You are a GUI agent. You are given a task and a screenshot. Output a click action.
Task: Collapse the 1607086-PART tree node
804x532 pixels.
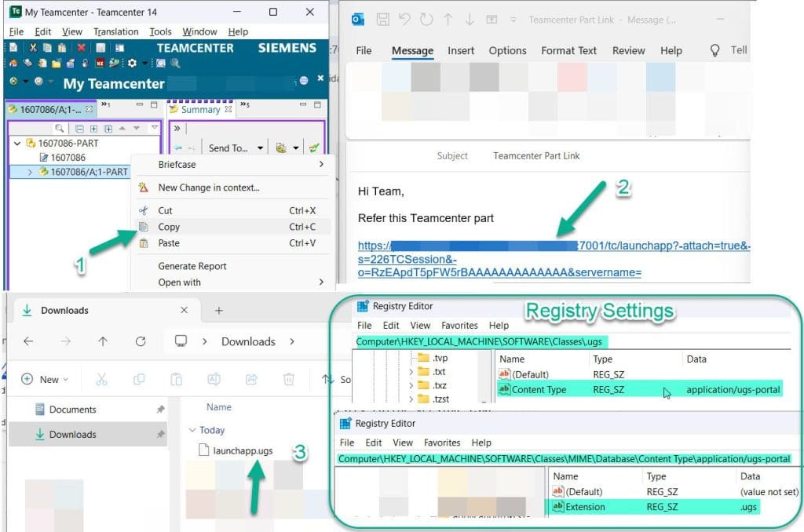tap(17, 144)
